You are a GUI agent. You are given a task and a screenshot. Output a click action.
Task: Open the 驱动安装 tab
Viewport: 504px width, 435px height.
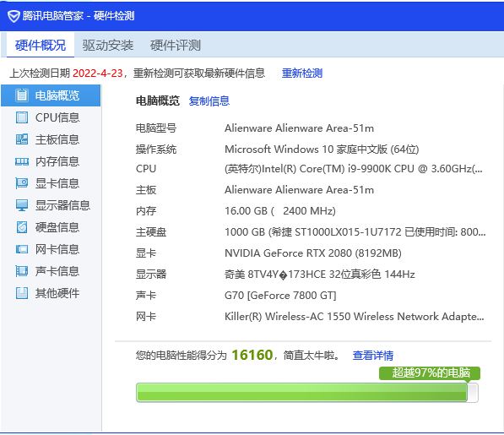(x=108, y=45)
